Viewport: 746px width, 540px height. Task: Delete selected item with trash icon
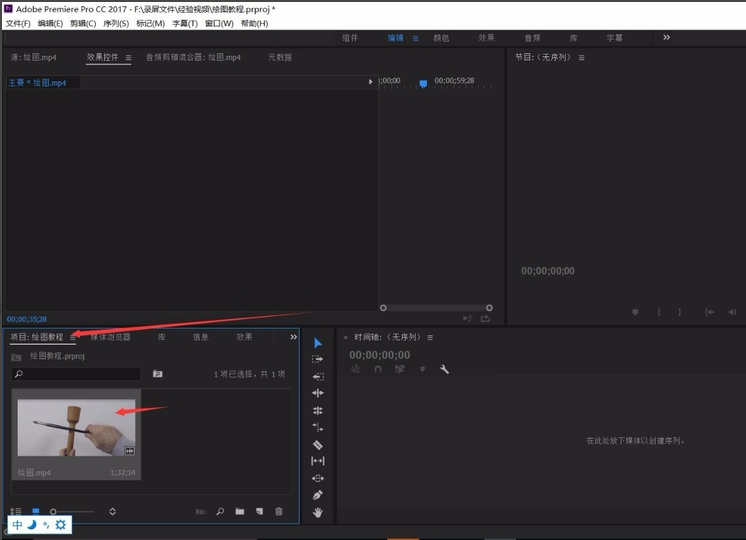[x=279, y=511]
